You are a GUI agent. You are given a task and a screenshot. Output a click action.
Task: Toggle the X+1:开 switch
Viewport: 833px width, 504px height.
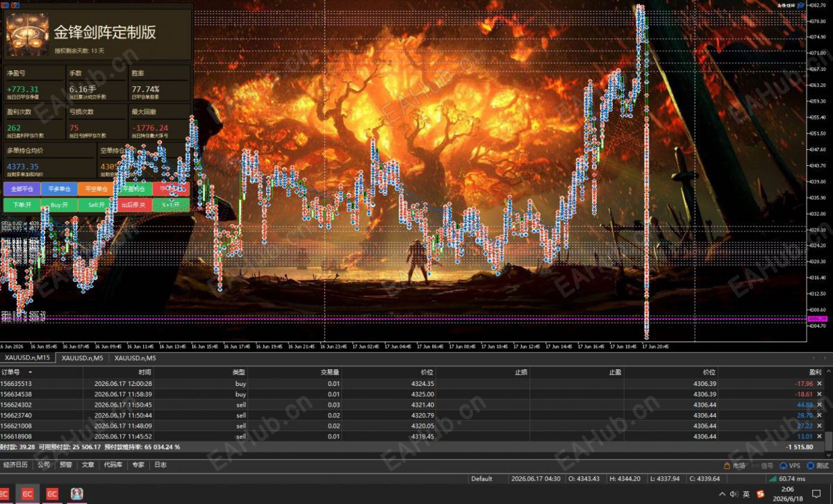170,205
